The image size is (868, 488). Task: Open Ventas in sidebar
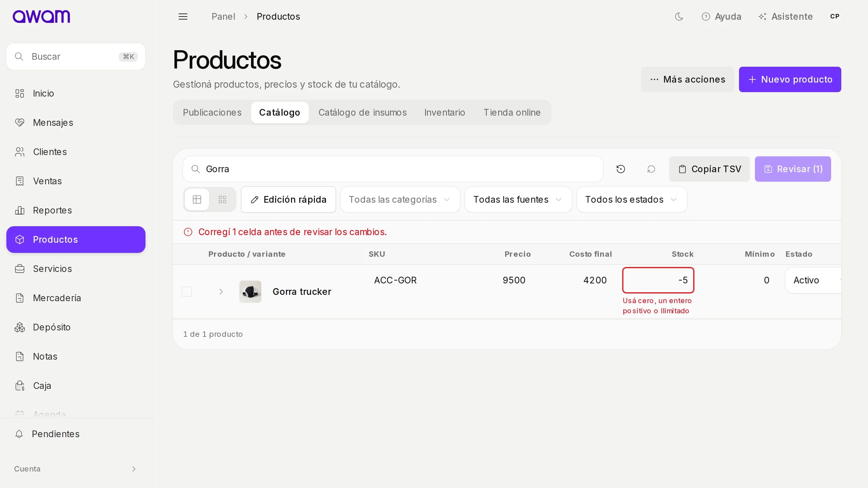tap(76, 181)
